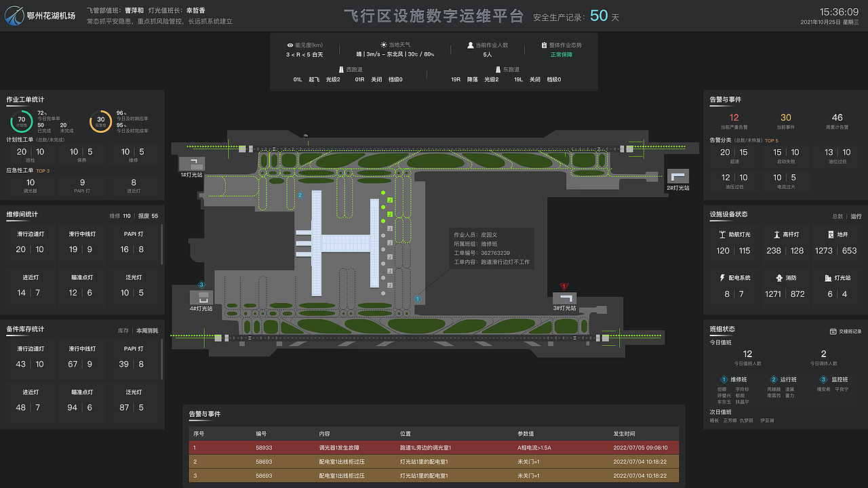Click the visibility eye icon beside 能见度
The width and height of the screenshot is (868, 488).
[290, 45]
